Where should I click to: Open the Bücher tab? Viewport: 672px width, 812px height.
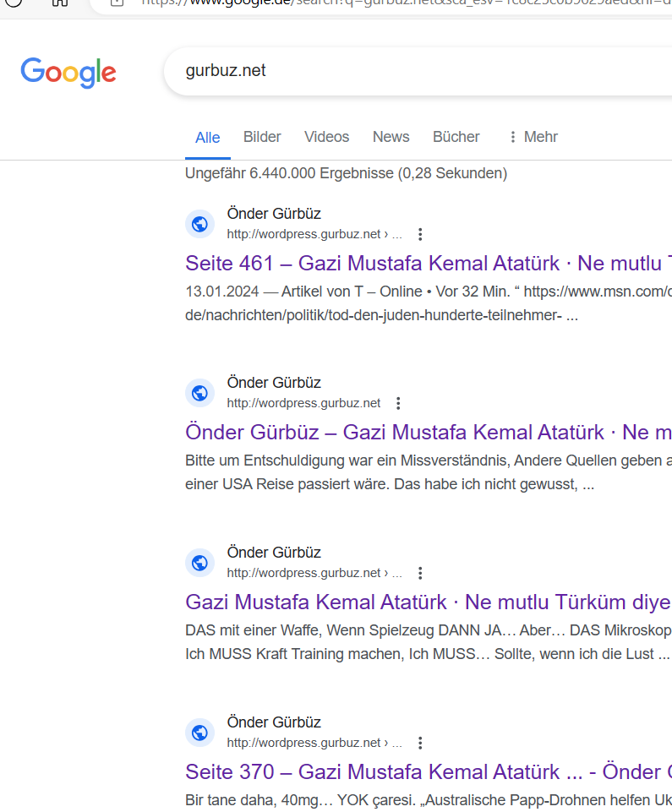456,137
